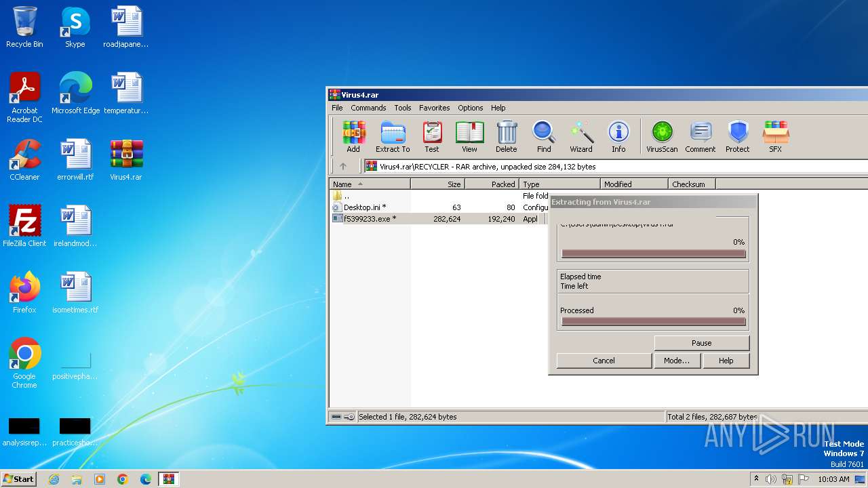
Task: Click the Chrome icon in the taskbar
Action: tap(122, 479)
